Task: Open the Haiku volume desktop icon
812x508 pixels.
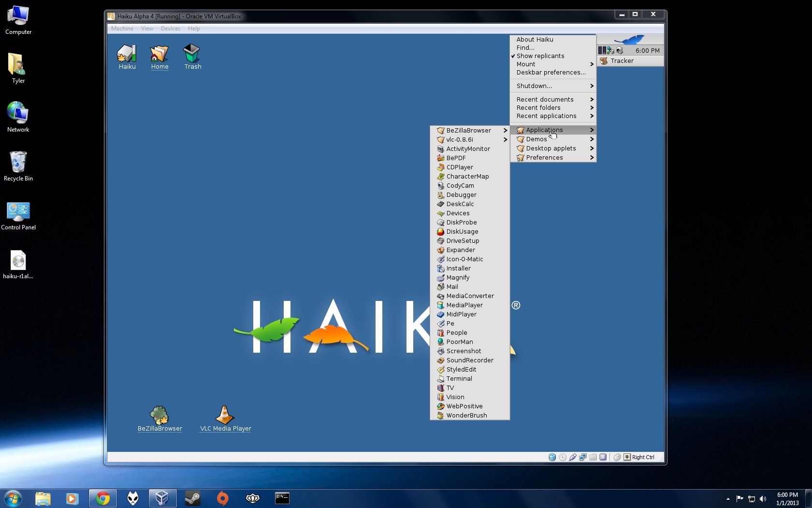Action: click(x=127, y=54)
